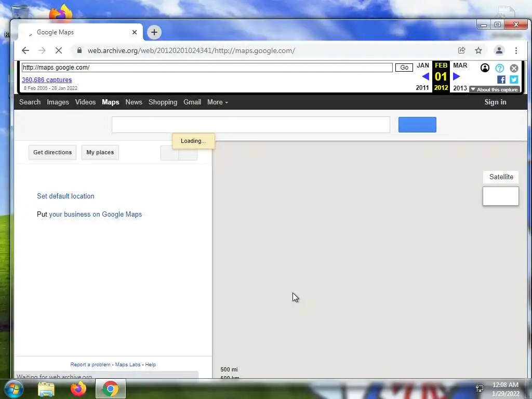Click the Report a problem link
This screenshot has width=532, height=399.
tap(90, 364)
